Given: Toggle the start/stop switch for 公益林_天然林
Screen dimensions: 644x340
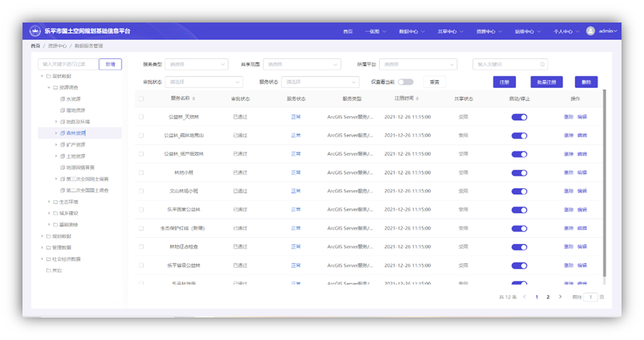Looking at the screenshot, I should (519, 117).
